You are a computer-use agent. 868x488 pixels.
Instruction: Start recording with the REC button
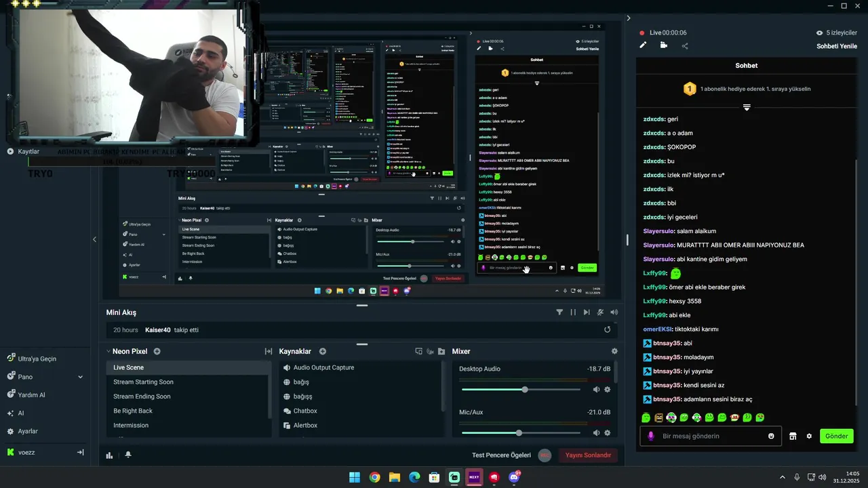click(x=545, y=455)
